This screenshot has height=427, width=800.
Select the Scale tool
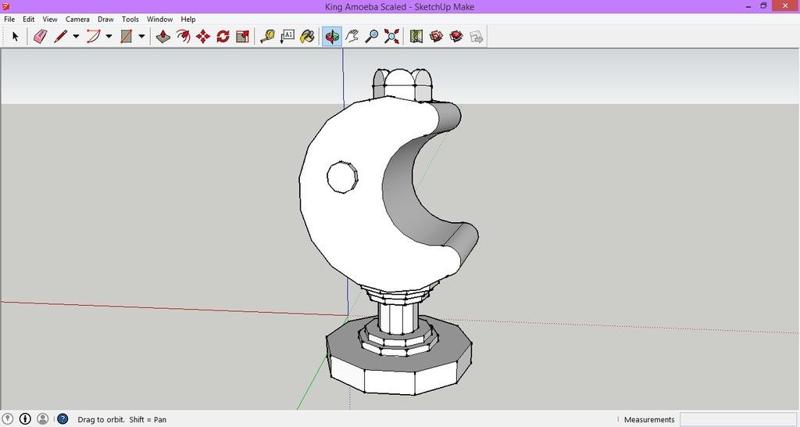pos(243,36)
